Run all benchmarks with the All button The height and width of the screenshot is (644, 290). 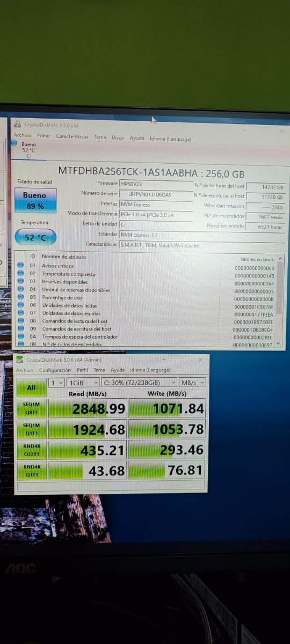32,387
